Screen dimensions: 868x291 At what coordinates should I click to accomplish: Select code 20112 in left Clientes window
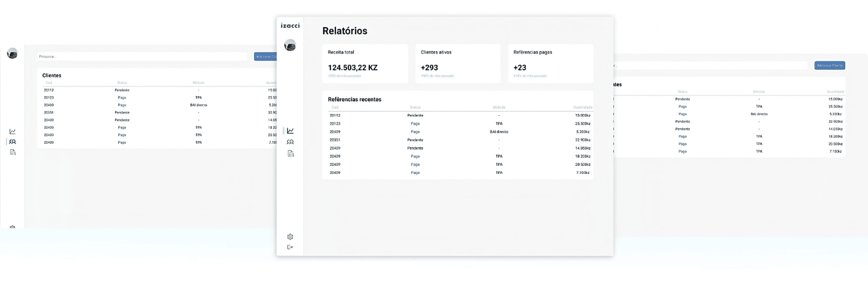[49, 90]
